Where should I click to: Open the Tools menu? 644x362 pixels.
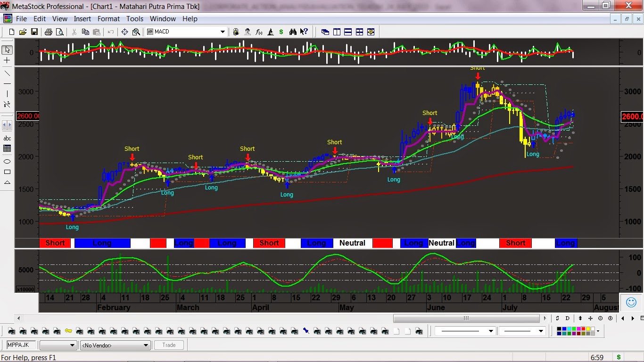(135, 19)
